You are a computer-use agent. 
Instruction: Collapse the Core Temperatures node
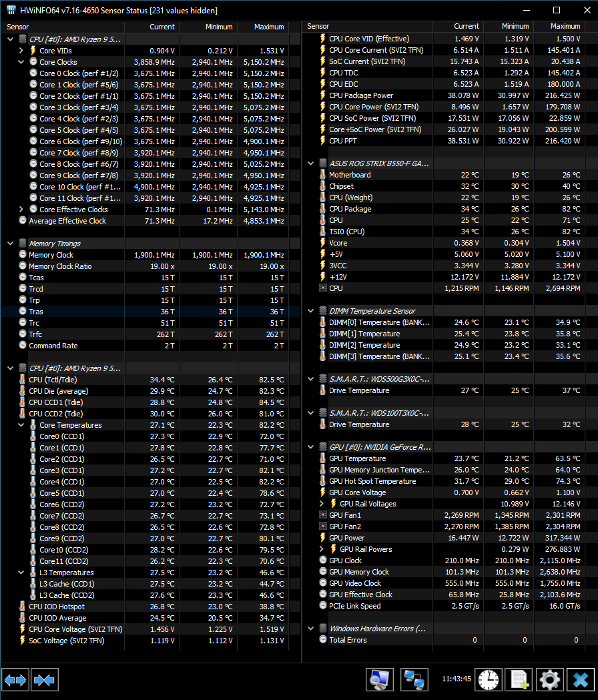pos(21,425)
